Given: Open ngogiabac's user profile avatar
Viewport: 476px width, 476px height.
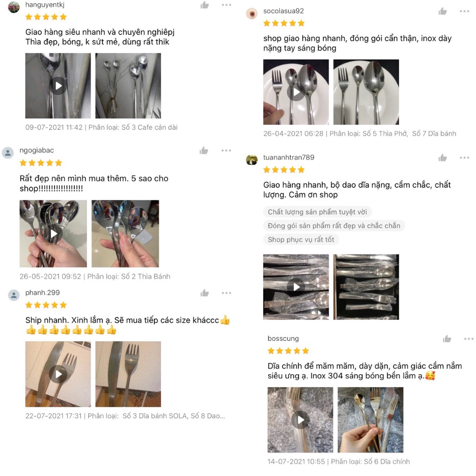Looking at the screenshot, I should coord(8,152).
